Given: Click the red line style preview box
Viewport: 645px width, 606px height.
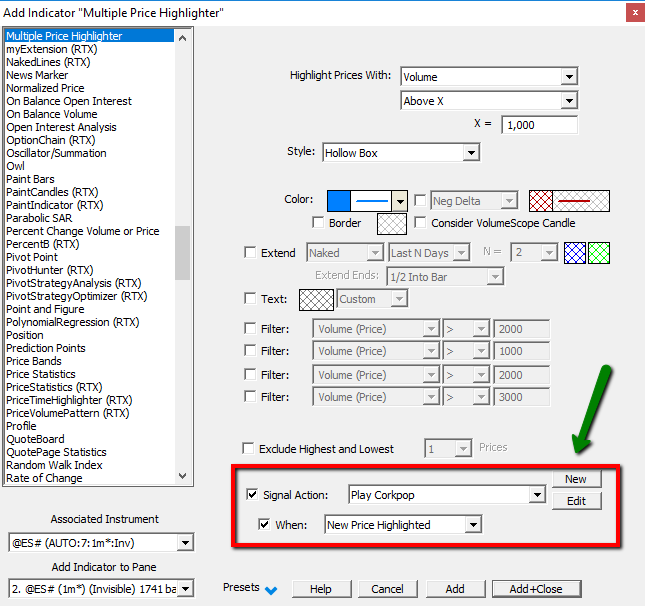Looking at the screenshot, I should [581, 201].
